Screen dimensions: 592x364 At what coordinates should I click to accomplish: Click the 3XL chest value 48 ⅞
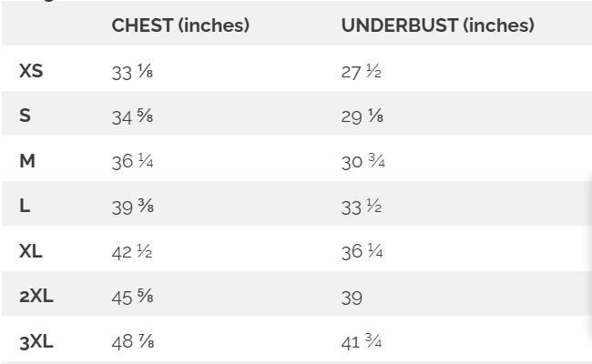pyautogui.click(x=132, y=342)
